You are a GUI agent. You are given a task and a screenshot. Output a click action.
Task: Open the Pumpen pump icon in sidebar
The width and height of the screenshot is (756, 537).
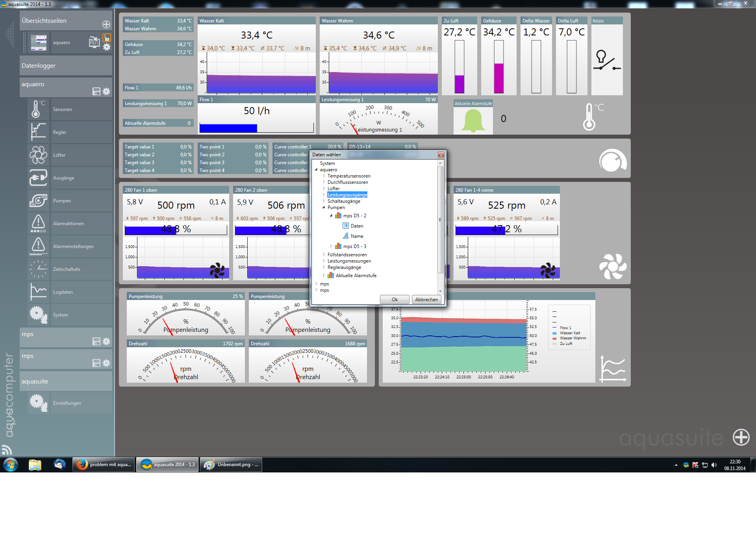click(x=38, y=201)
